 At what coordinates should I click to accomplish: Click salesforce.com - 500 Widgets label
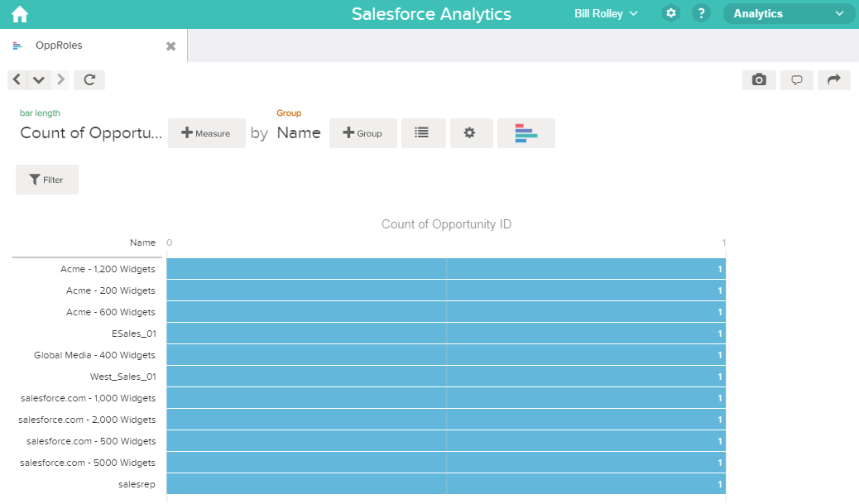pyautogui.click(x=91, y=441)
